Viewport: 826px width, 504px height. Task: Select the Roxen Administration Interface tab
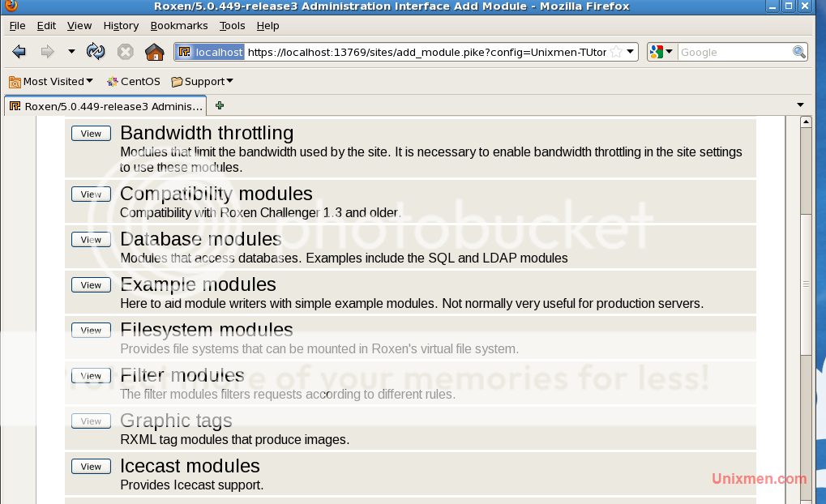tap(105, 106)
